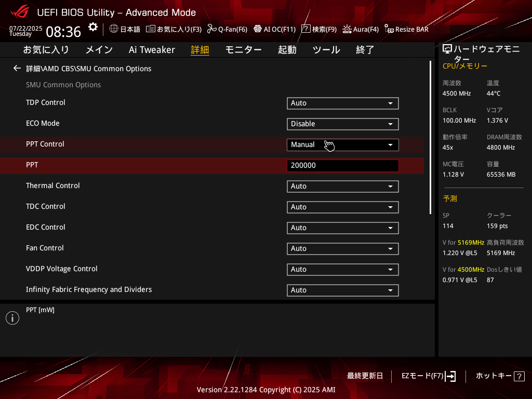Click 日本語 language button
This screenshot has height=399, width=532.
click(130, 29)
